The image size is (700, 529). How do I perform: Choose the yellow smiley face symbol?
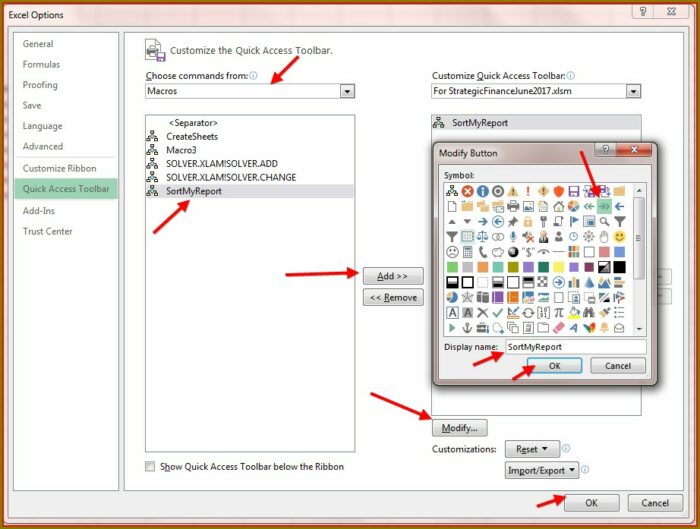tap(619, 237)
